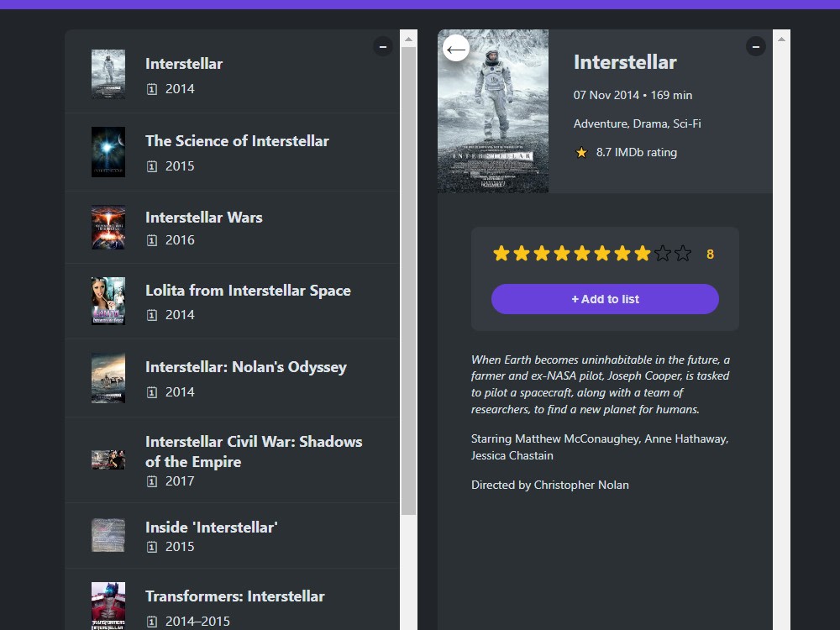Click the calendar icon next to Interstellar Civil War 2017
The width and height of the screenshot is (840, 630).
pos(152,481)
